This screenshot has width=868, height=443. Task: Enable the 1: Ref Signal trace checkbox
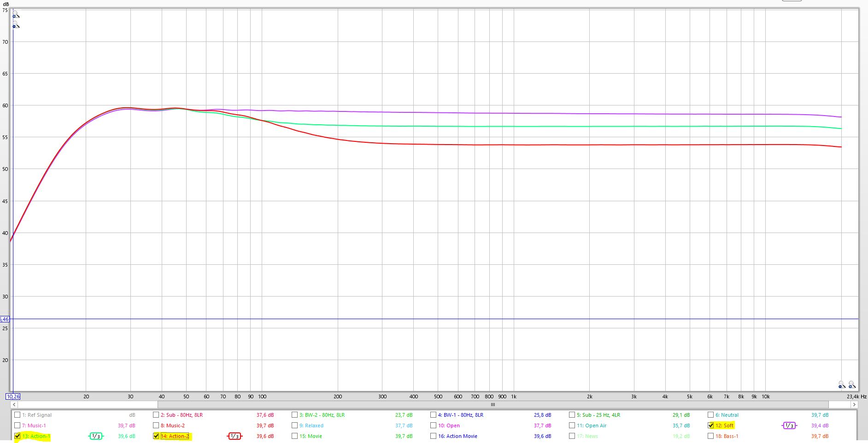(x=18, y=415)
